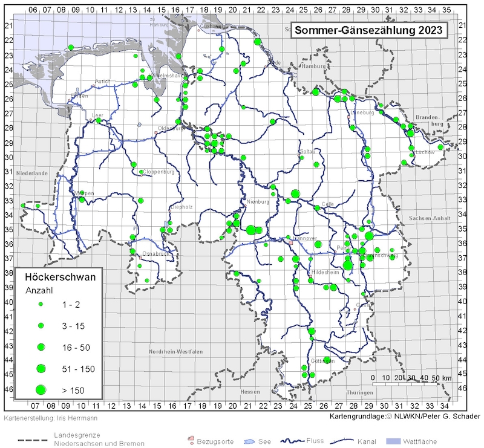Click the dashed Landesgrenze legend line
This screenshot has width=484, height=448.
(x=24, y=439)
